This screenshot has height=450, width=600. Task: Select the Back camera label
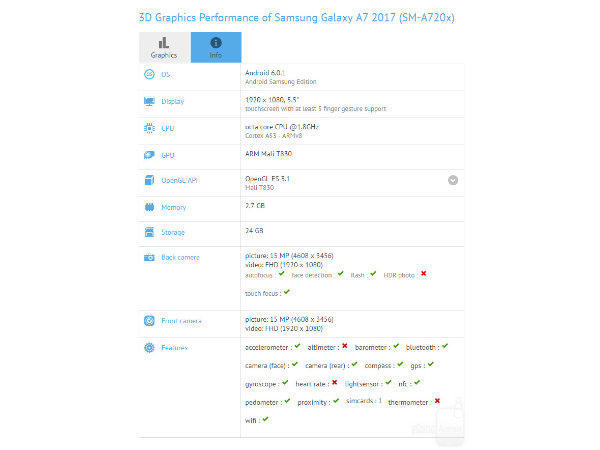180,257
